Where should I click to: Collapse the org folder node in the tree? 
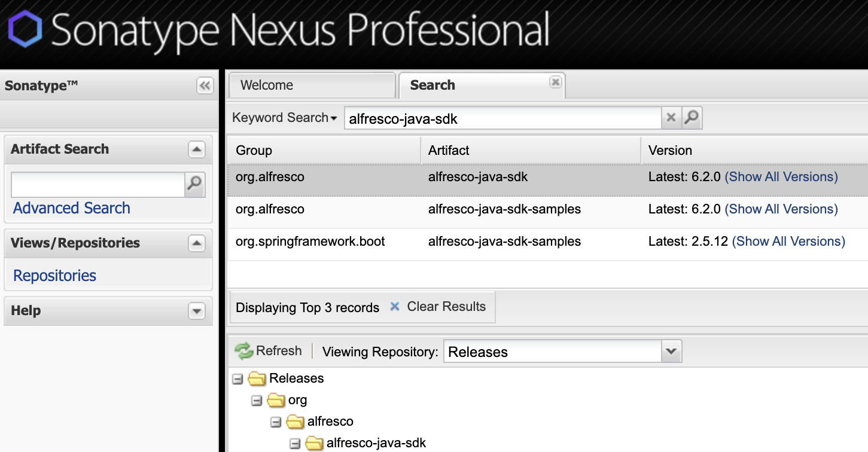[x=257, y=399]
